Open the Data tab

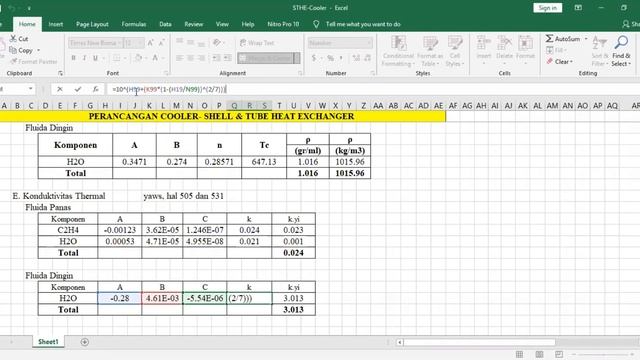click(165, 24)
